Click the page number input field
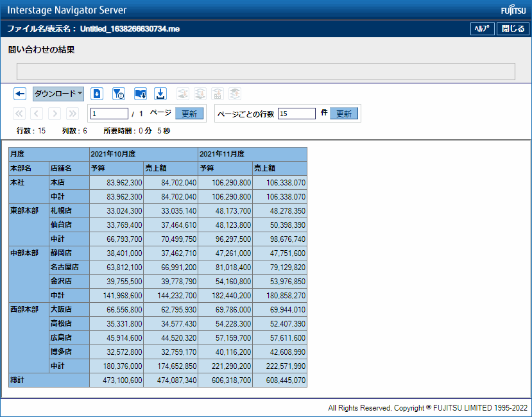 pyautogui.click(x=109, y=114)
